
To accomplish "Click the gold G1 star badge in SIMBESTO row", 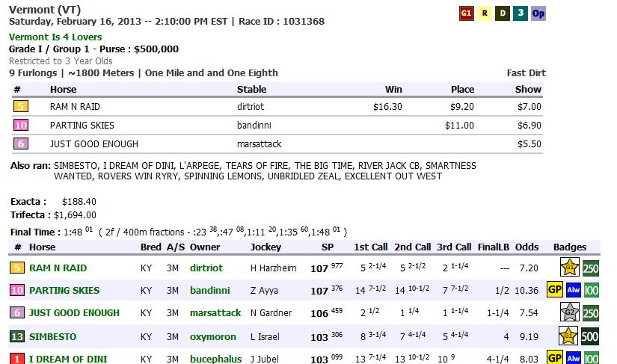I will point(570,336).
